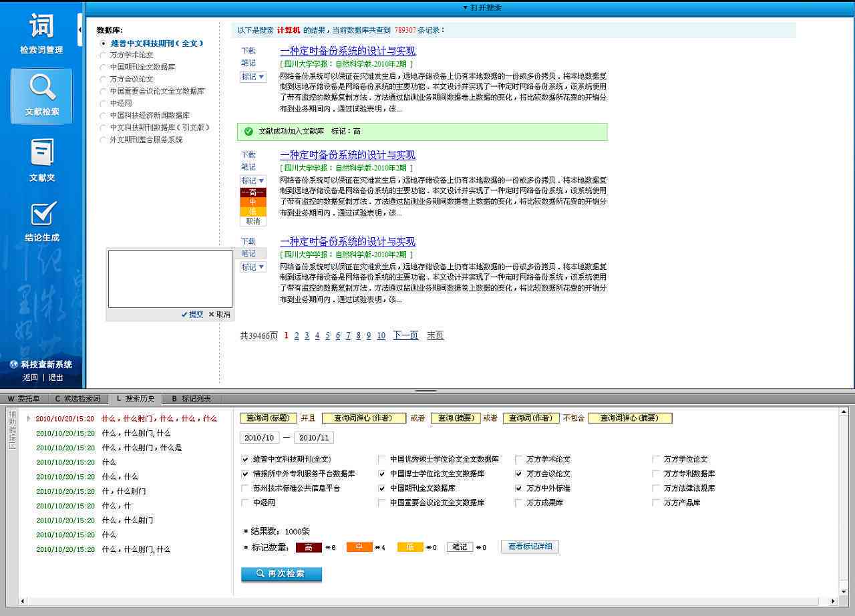Select 中文科技期刊数据库（引文版） radio

coord(103,128)
